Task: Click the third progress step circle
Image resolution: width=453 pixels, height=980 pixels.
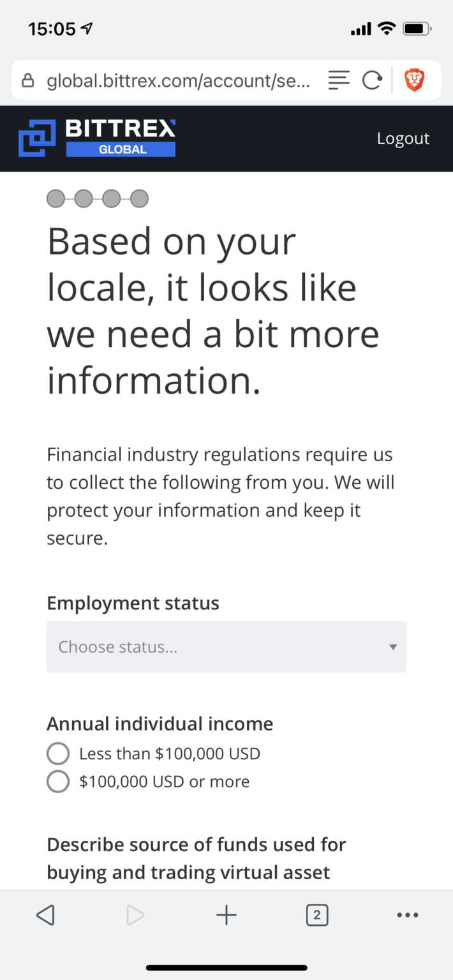Action: [112, 199]
